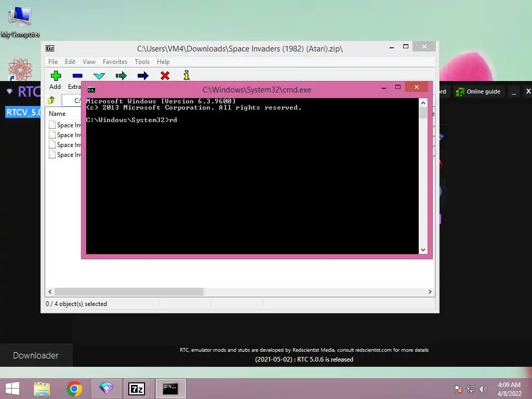Open the 7-Zip File menu
532x399 pixels.
(53, 62)
